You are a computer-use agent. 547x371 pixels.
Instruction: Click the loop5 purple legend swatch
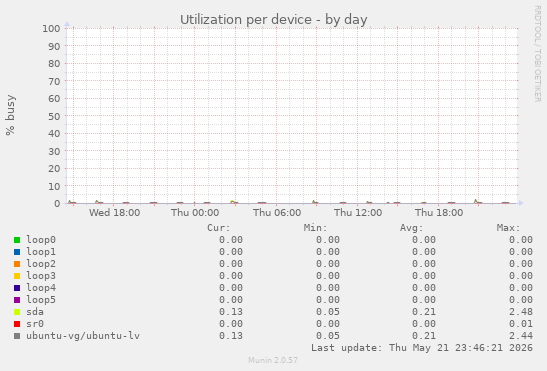(17, 300)
